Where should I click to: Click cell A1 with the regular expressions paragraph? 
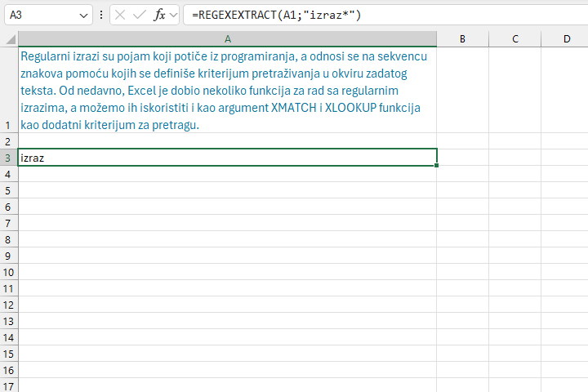tap(227, 91)
